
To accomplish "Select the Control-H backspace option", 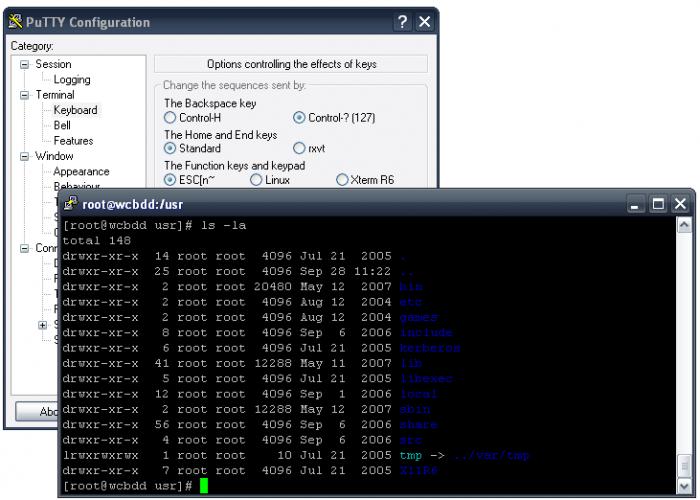I will (170, 118).
